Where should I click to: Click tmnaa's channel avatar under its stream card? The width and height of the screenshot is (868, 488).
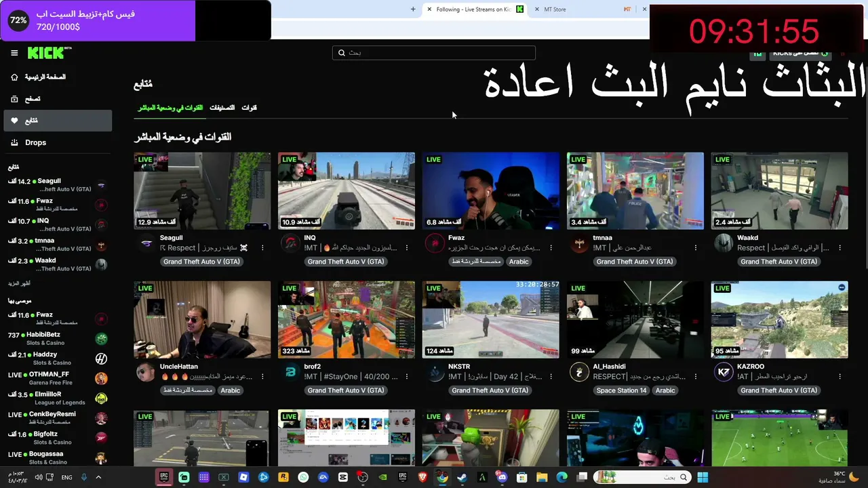click(x=579, y=244)
